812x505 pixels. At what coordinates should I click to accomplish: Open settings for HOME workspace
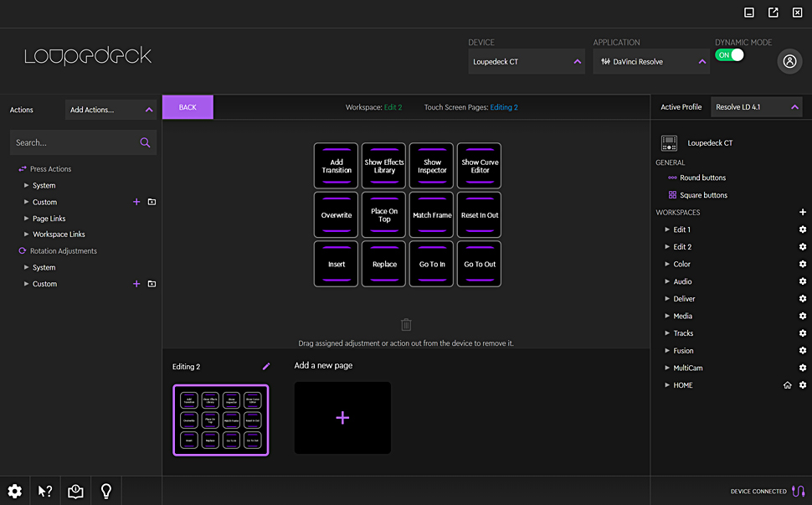[802, 385]
